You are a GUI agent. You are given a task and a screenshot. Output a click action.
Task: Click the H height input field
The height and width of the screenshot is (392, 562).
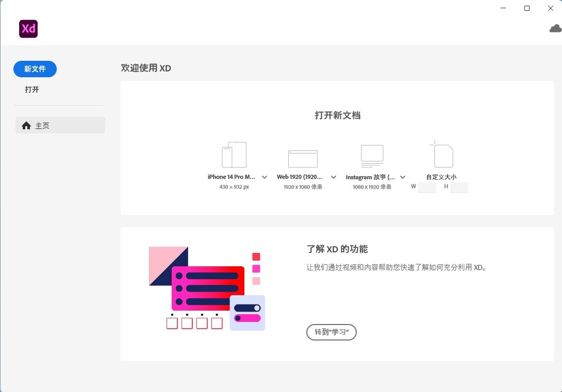(x=459, y=187)
